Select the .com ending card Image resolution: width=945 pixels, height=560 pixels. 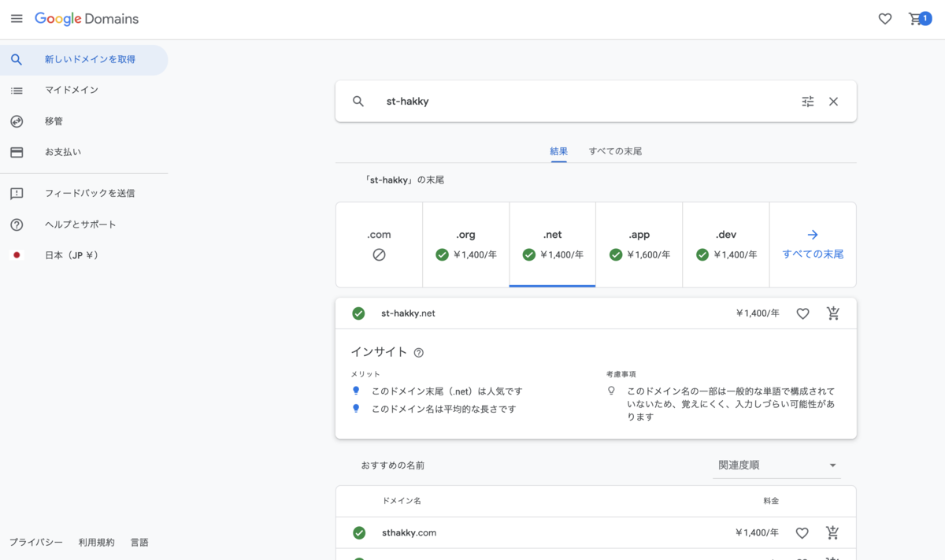(380, 245)
